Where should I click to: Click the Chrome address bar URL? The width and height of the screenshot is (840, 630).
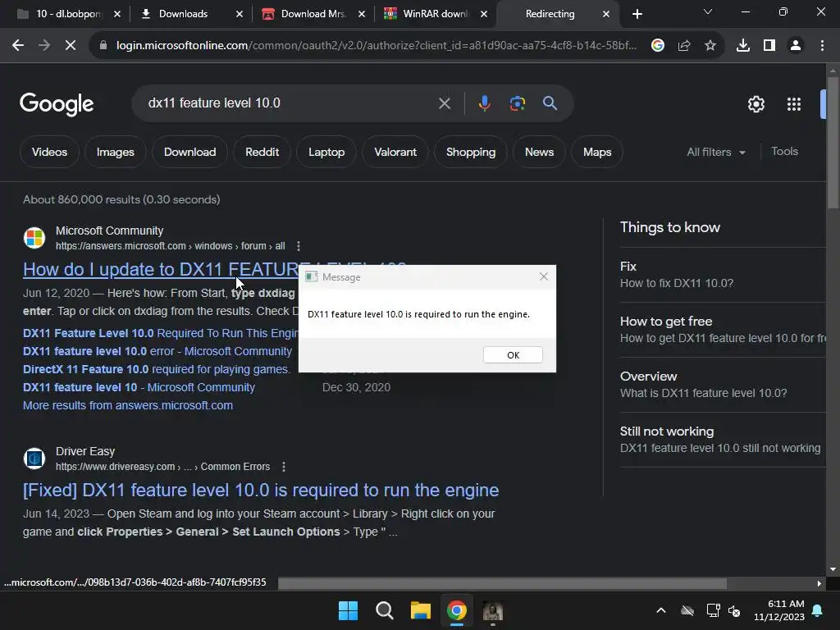376,46
